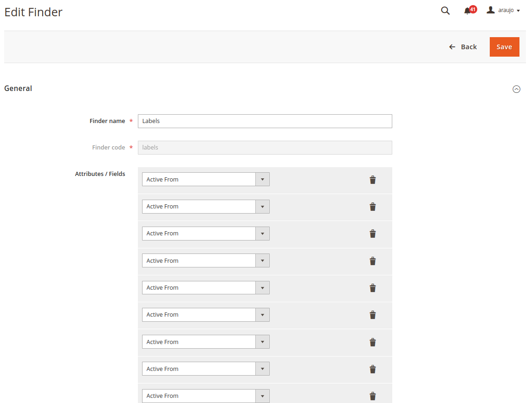Viewport: 532px width, 403px height.
Task: Click the trash icon on the fourth row
Action: coord(372,261)
